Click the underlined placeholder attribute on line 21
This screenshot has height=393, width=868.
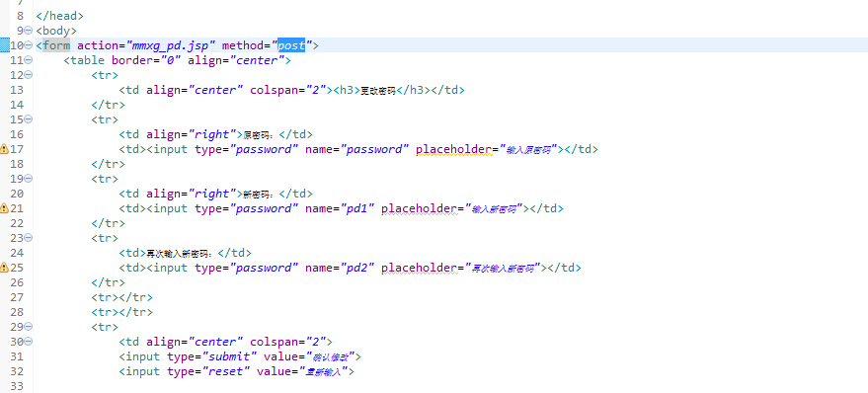coord(419,208)
